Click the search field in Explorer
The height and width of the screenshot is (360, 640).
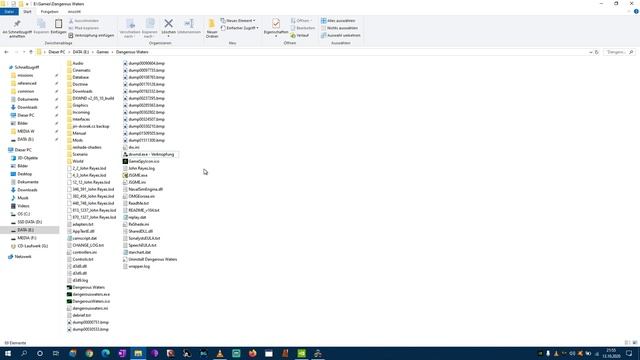coord(618,52)
